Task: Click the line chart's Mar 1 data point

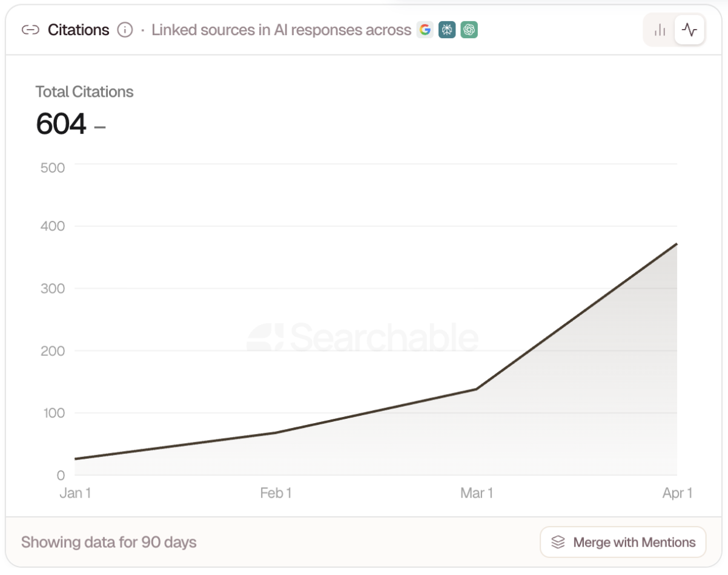Action: 477,389
